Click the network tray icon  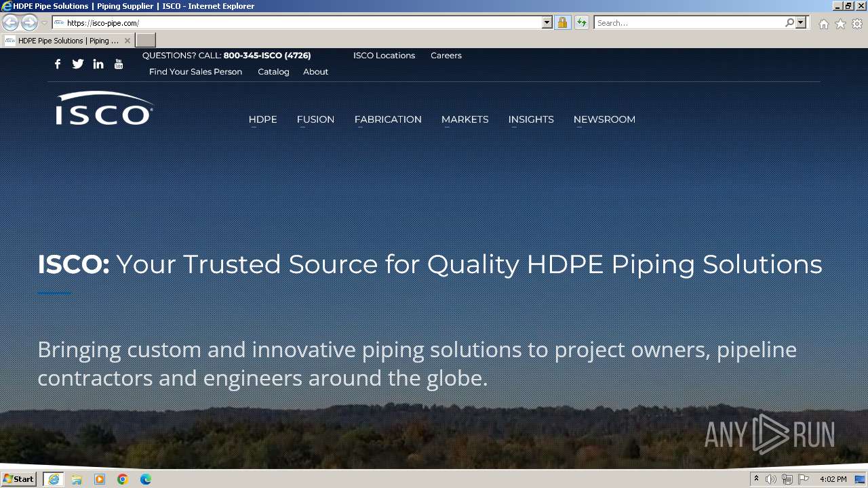[787, 479]
